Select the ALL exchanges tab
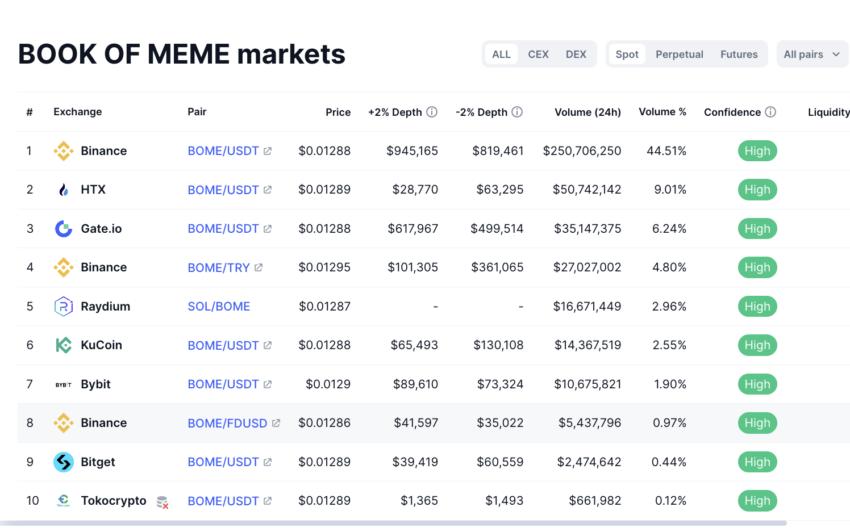 click(501, 54)
